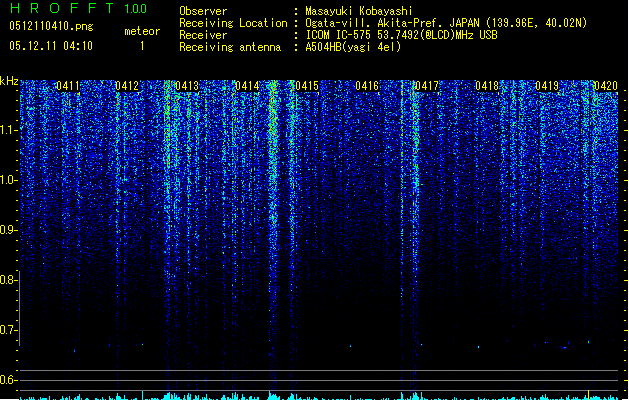Click the A504HB(yagi 4el) antenna text
629x400 pixels.
coord(353,47)
